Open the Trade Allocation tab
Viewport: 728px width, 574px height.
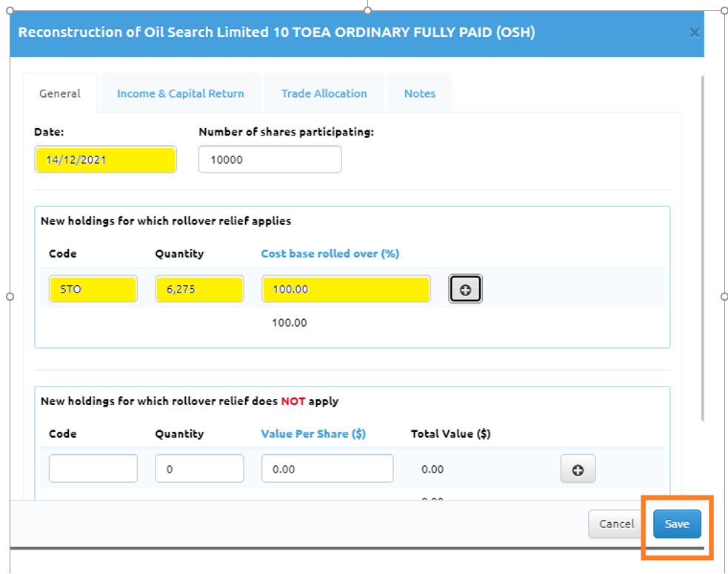click(324, 93)
